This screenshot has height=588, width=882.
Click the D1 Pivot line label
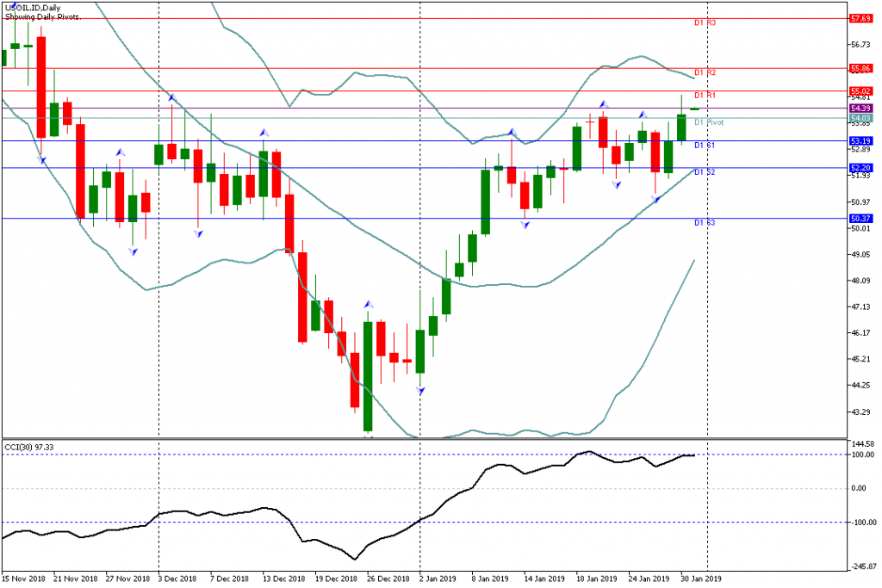tap(709, 123)
